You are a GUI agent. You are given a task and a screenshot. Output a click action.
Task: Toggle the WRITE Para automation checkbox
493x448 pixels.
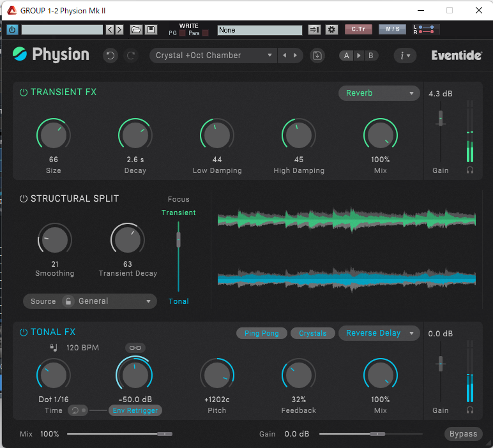click(x=206, y=33)
